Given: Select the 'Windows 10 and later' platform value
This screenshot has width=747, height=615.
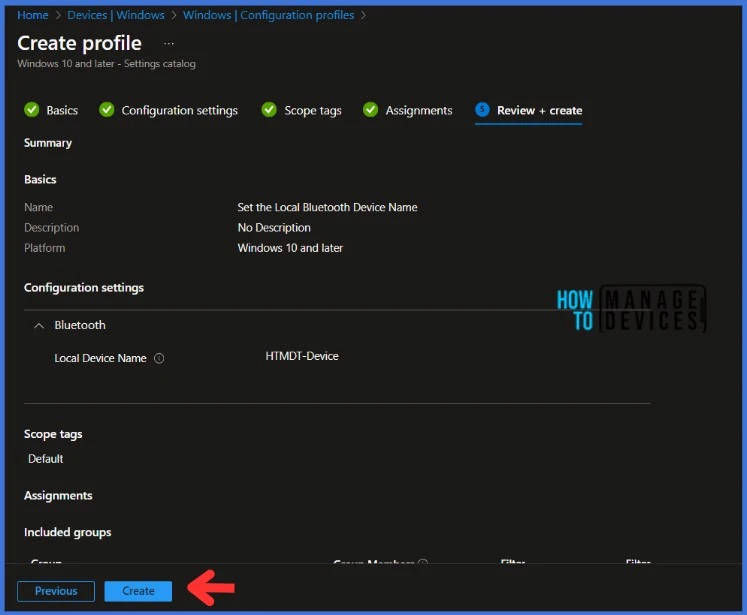Looking at the screenshot, I should (x=290, y=248).
